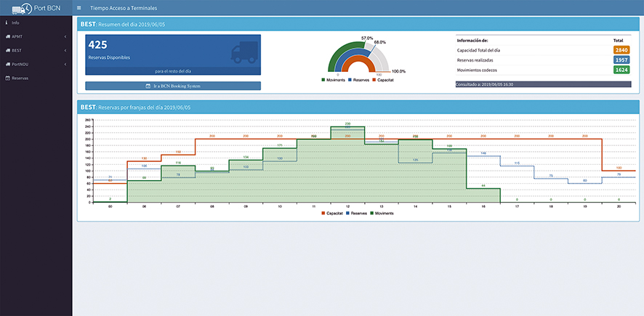Click the blue Reserves gauge arc

click(x=345, y=57)
